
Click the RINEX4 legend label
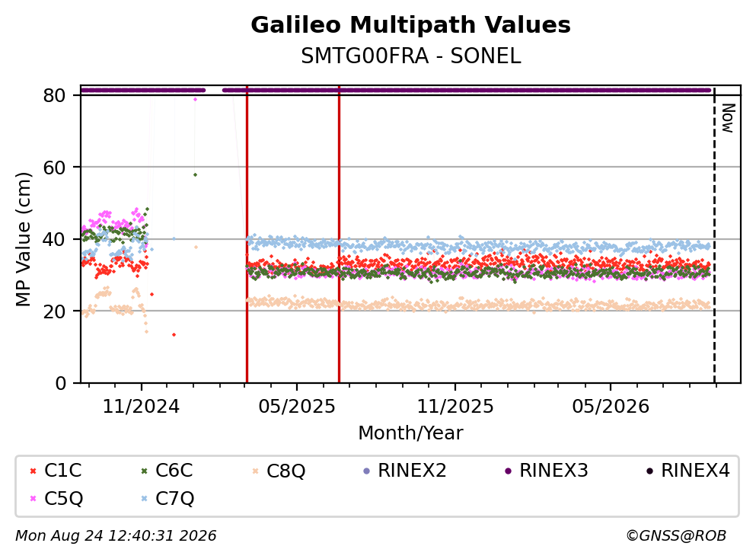pos(696,470)
